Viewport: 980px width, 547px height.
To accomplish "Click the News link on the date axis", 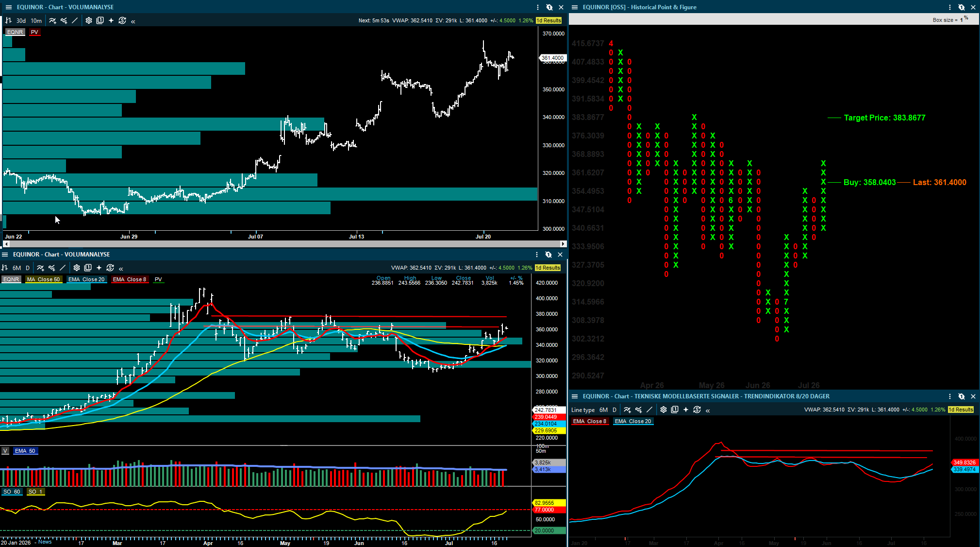I will click(x=45, y=542).
